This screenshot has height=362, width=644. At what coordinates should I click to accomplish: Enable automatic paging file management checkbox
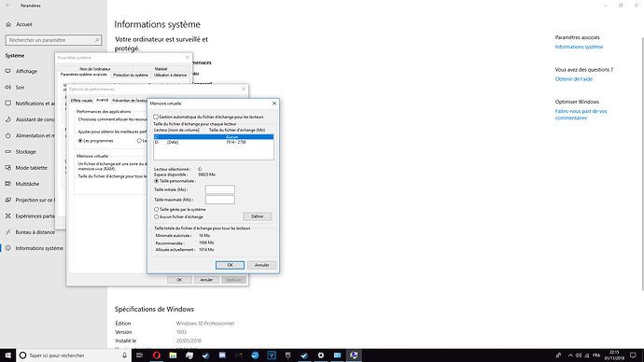point(156,117)
